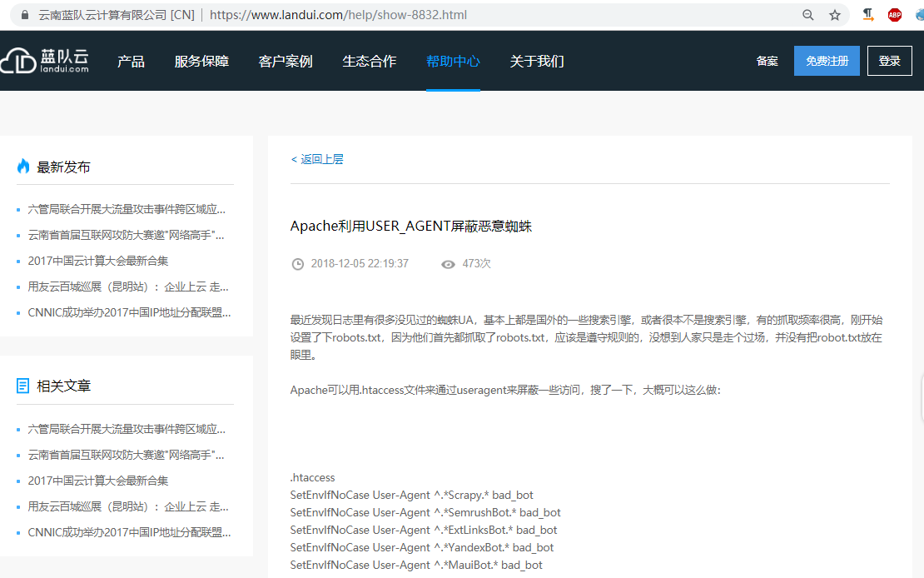Screen dimensions: 924x578
Task: Click the zoom magnifier icon in address bar
Action: 807,15
